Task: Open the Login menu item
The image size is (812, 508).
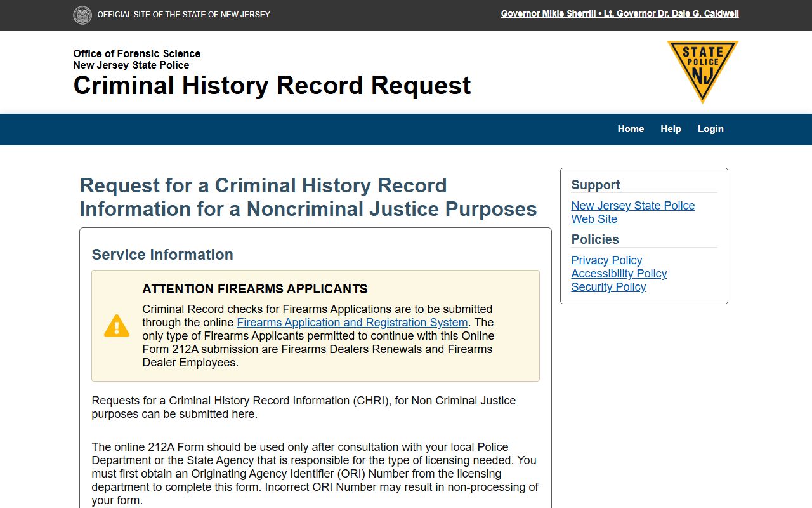Action: point(710,129)
